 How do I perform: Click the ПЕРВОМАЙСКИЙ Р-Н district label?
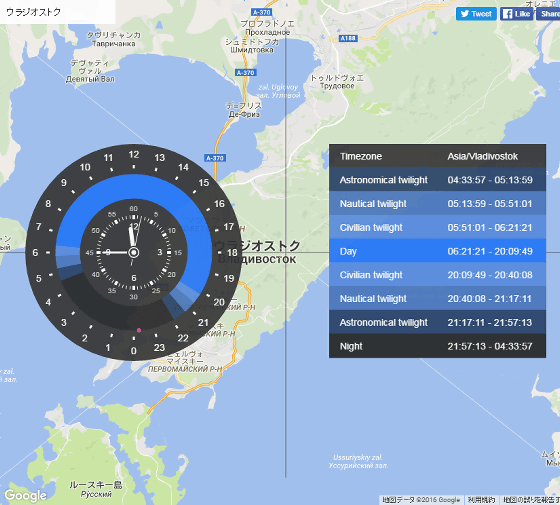(185, 369)
